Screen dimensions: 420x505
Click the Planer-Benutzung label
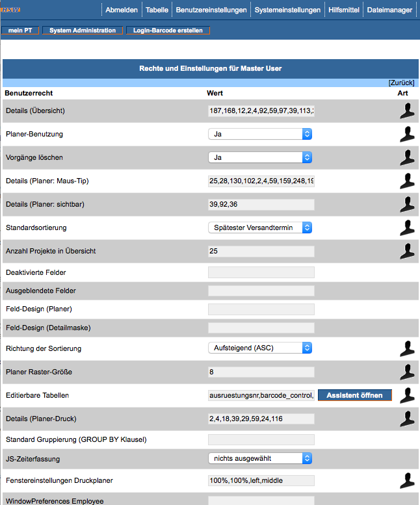pos(34,135)
